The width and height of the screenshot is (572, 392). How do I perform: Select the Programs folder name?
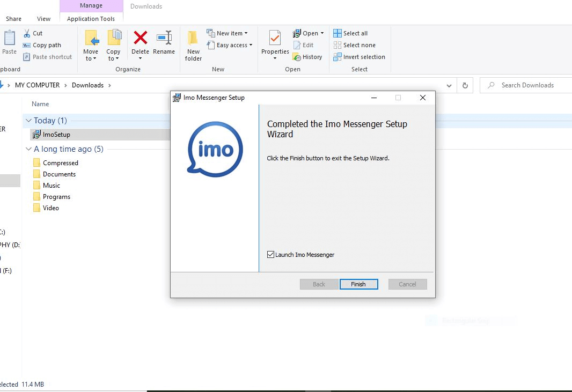[x=56, y=197]
